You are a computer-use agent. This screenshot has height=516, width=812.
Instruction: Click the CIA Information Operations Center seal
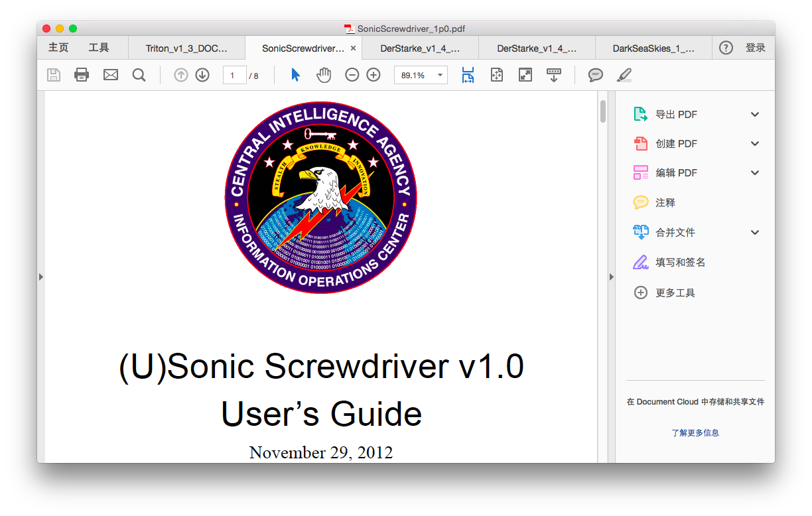click(321, 198)
